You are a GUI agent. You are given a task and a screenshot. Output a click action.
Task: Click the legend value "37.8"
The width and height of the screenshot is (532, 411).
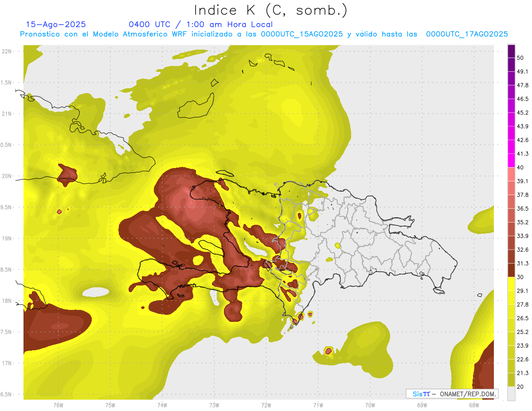[523, 195]
